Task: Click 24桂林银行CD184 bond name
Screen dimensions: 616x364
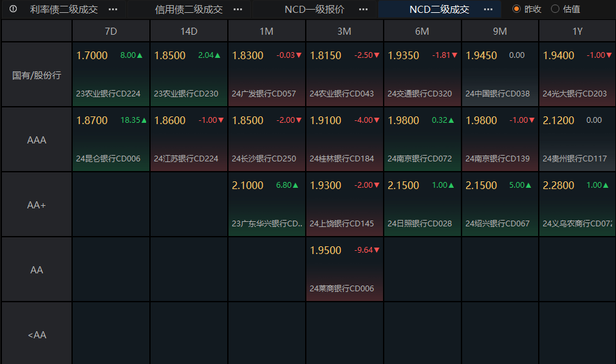Action: tap(341, 159)
